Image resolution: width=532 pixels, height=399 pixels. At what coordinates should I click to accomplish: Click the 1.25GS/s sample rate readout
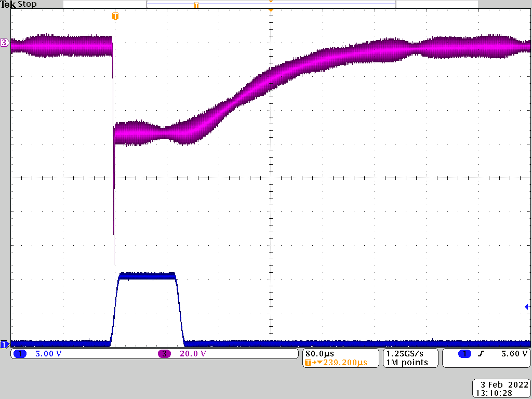tap(405, 353)
